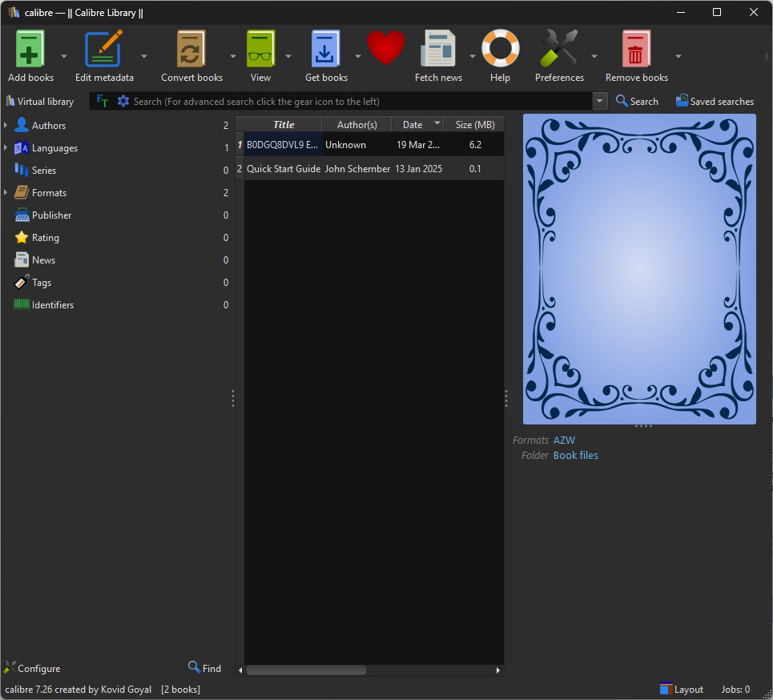Click the toolbar overflow handle at right edge
Image resolution: width=773 pixels, height=700 pixels.
767,56
